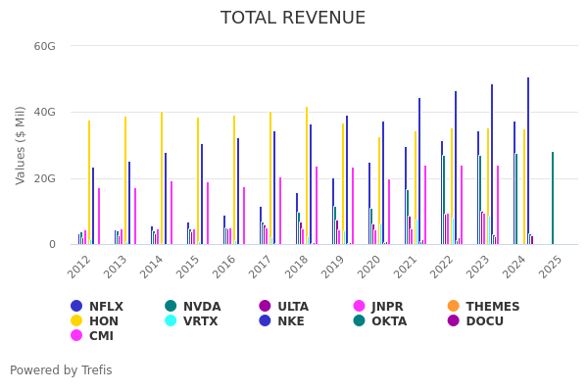Click the Values ($ Mil) axis title
This screenshot has width=588, height=392.
(21, 146)
